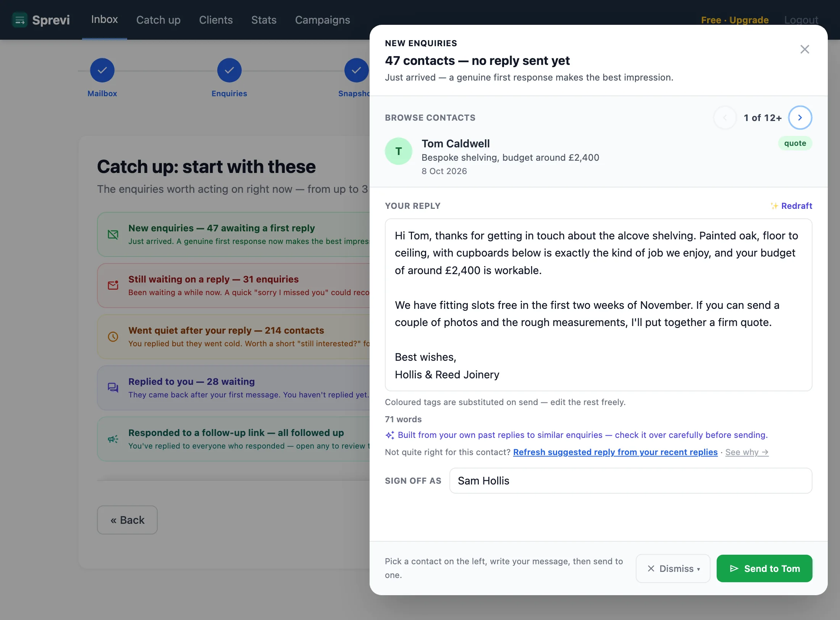Click the Back button

127,520
